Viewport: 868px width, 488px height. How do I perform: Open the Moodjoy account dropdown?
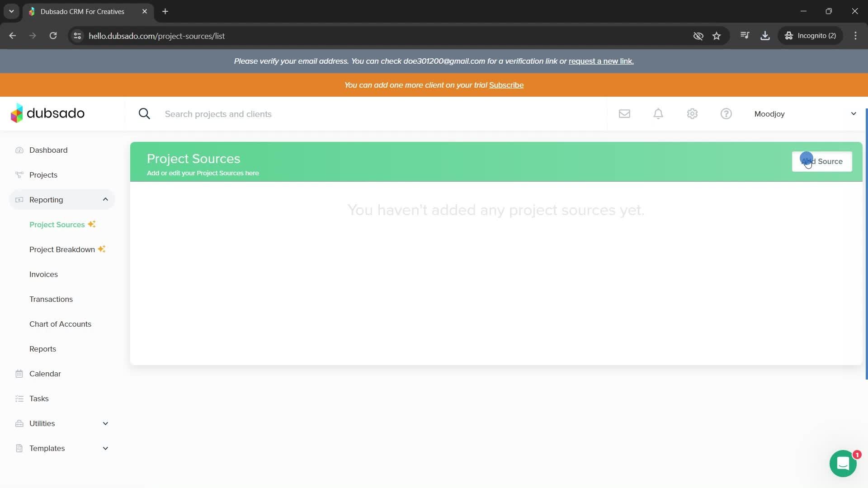(805, 114)
